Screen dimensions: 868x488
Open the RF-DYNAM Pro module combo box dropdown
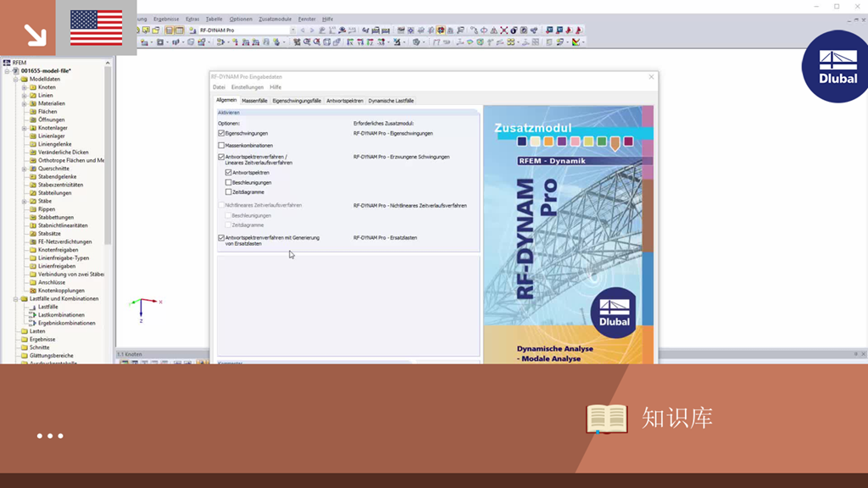[292, 30]
